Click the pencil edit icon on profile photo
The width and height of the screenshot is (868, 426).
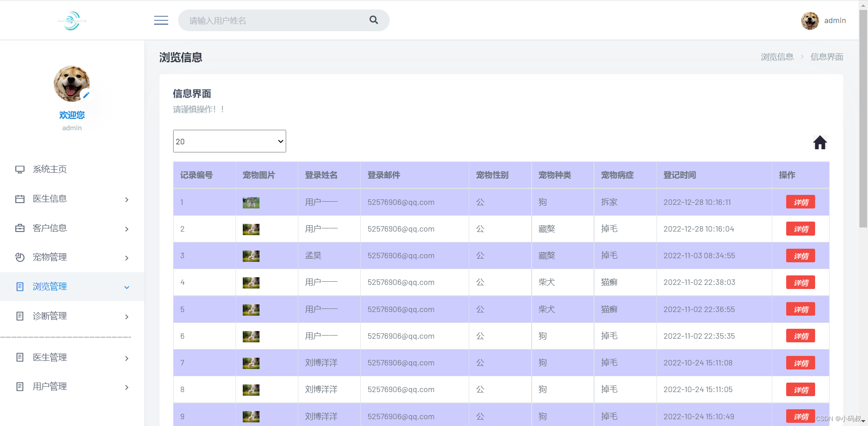(86, 95)
